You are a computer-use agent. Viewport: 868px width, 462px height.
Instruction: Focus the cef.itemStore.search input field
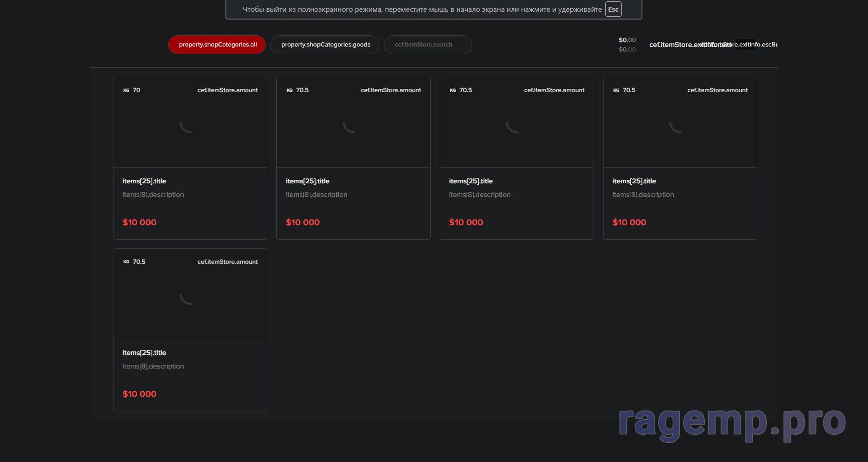[428, 45]
